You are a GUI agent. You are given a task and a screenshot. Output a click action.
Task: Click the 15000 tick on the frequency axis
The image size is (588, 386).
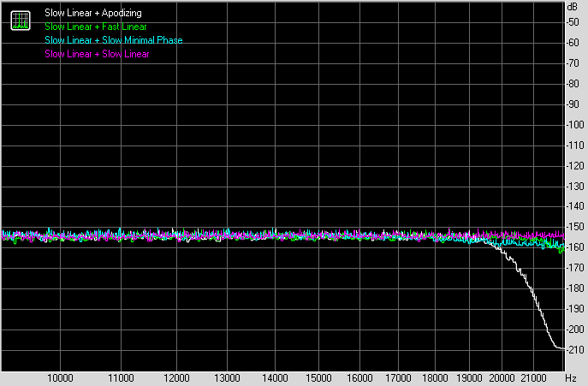[318, 377]
